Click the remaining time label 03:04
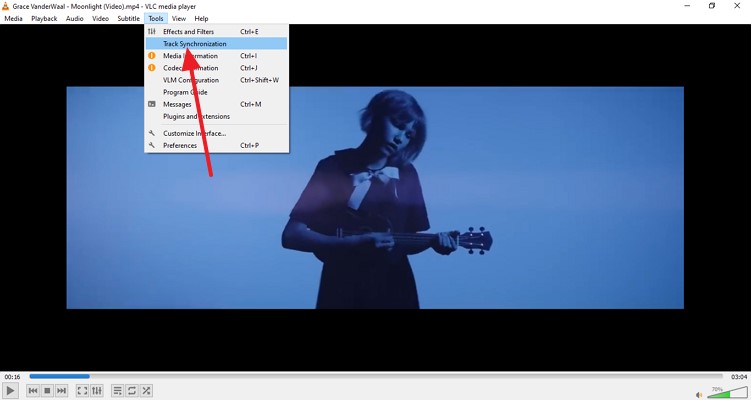Image resolution: width=751 pixels, height=400 pixels. [x=739, y=377]
